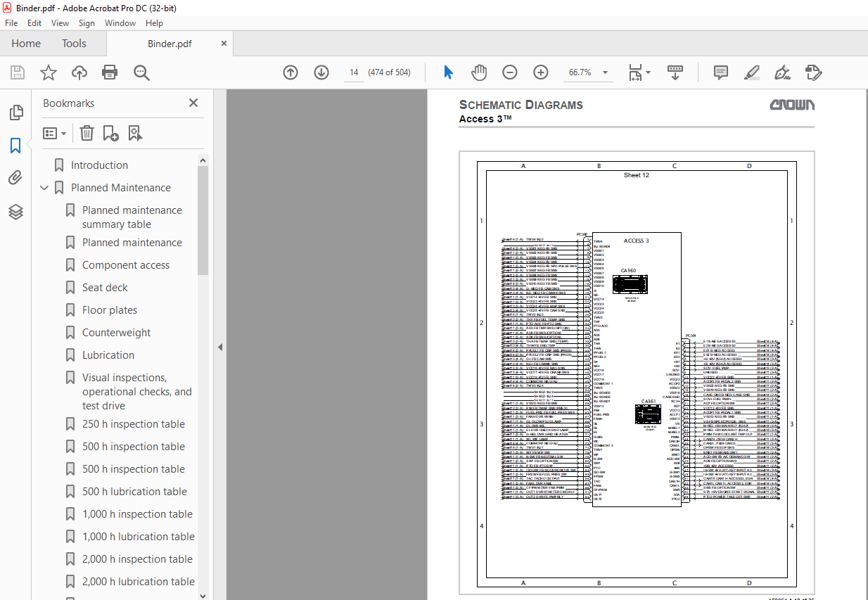Toggle scrolling mode via the keyboard-arrow icon
The height and width of the screenshot is (600, 868).
pos(675,72)
